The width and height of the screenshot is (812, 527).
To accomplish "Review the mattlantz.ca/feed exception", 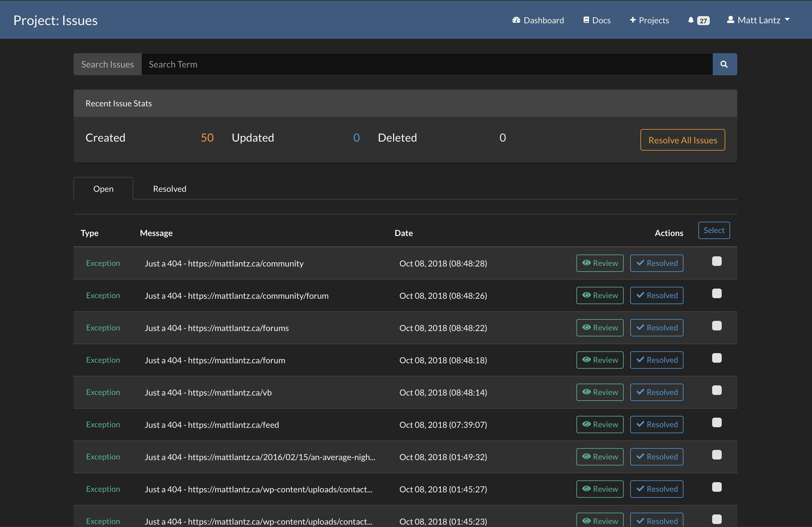I will [600, 425].
